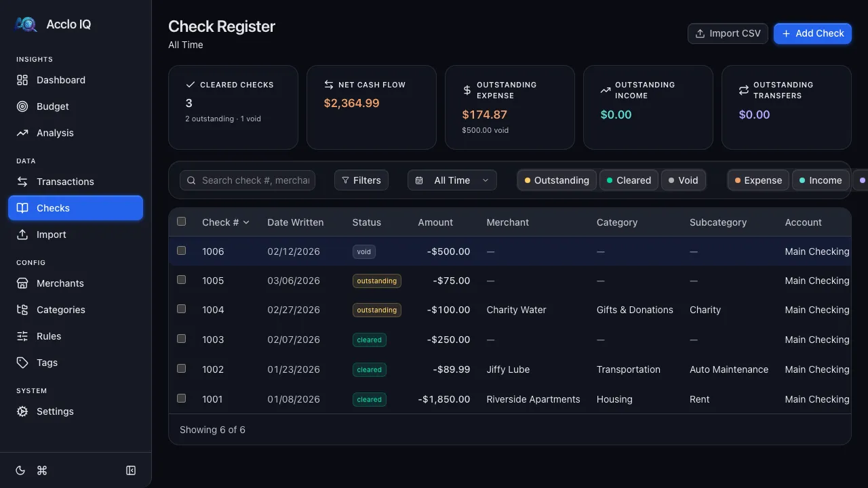
Task: Click the Subcategory column header
Action: pyautogui.click(x=718, y=222)
